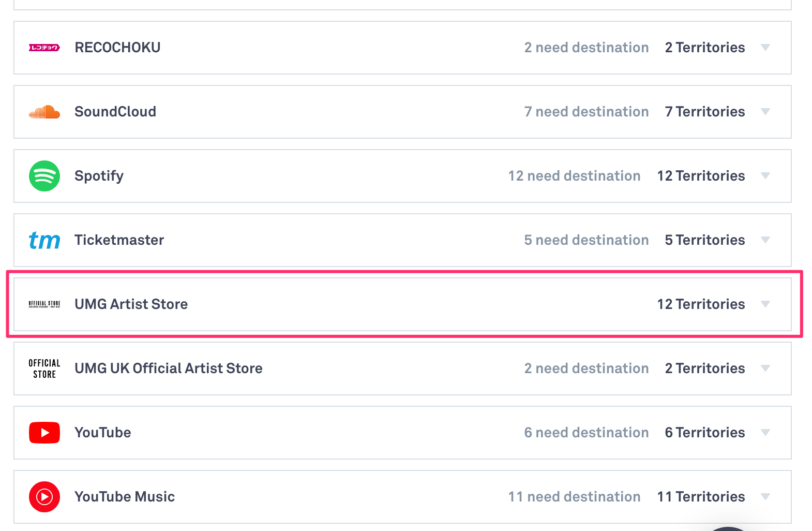Expand the YouTube Music row arrow
Viewport: 812px width, 531px height.
(x=766, y=497)
